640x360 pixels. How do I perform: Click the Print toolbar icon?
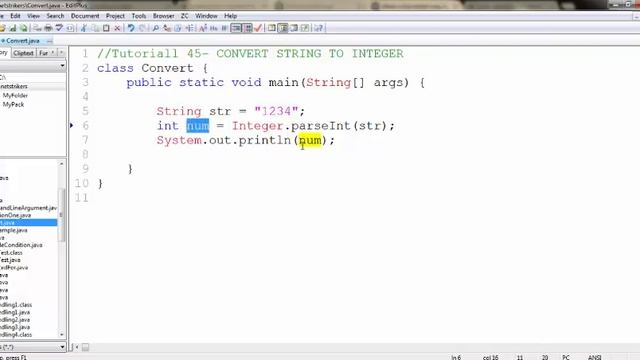pyautogui.click(x=48, y=28)
